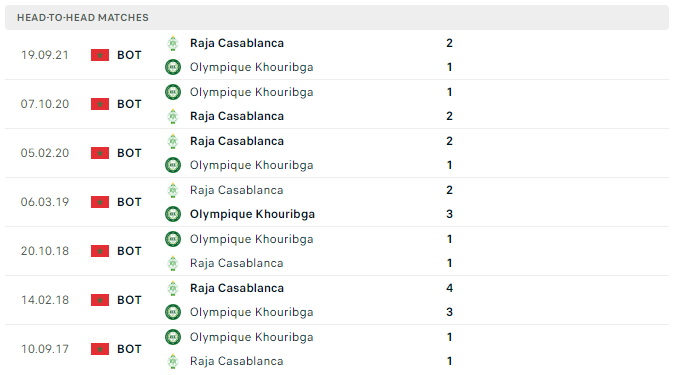Click Raja Casablanca crest in 05.02.20 match
Viewport: 674px width, 375px height.
173,141
